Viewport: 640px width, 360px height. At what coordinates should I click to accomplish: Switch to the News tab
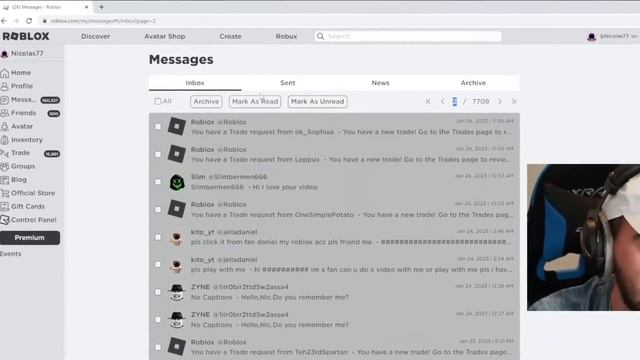point(380,83)
